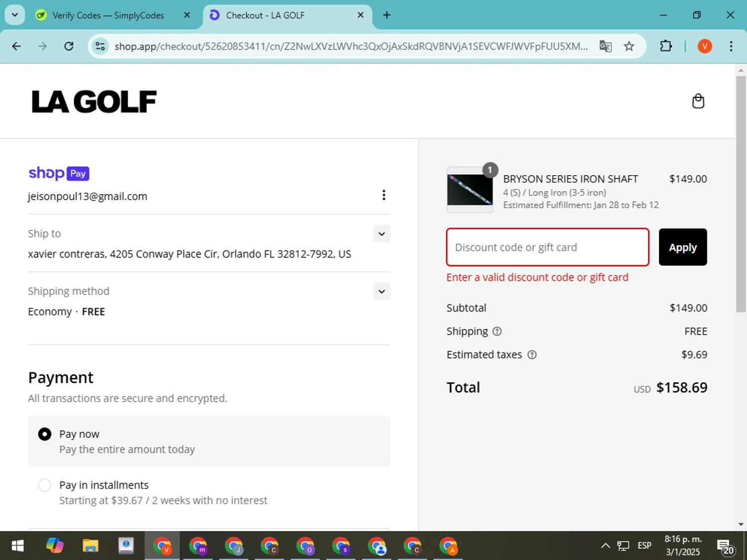Click the LA GOLF logo
747x560 pixels.
tap(94, 102)
